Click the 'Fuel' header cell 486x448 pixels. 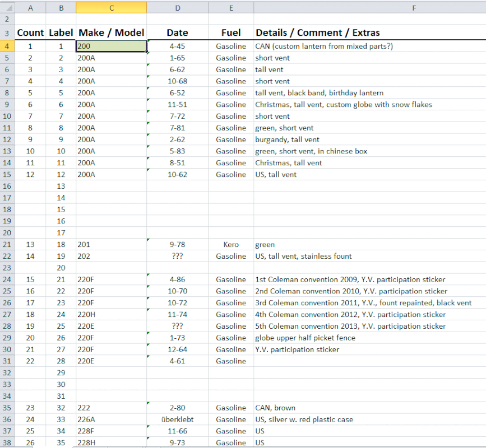coord(231,32)
